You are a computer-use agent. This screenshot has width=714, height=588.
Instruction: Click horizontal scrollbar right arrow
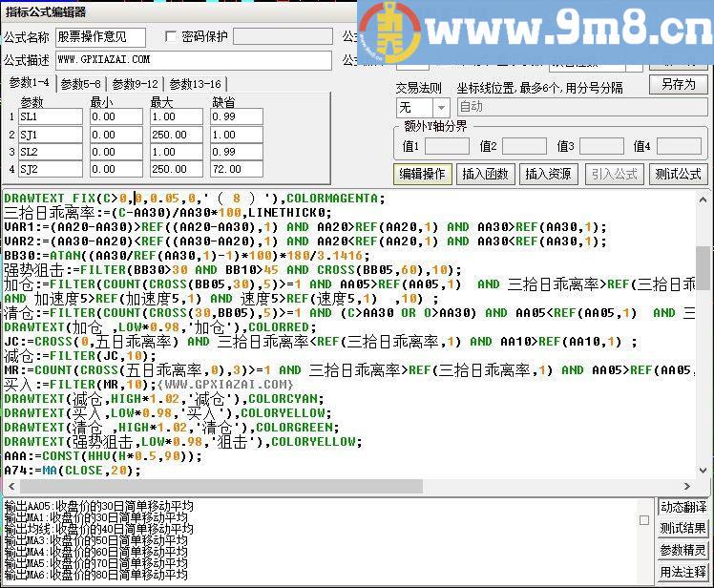click(x=687, y=486)
